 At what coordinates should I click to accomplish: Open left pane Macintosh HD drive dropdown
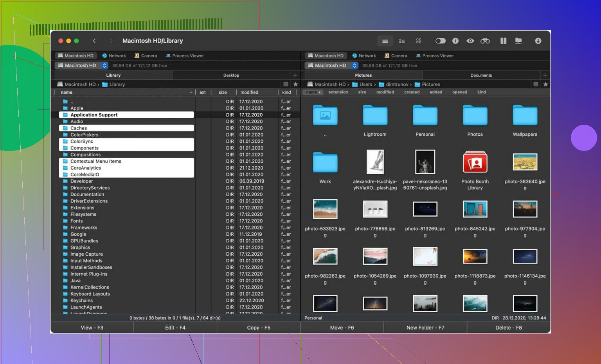tap(104, 66)
